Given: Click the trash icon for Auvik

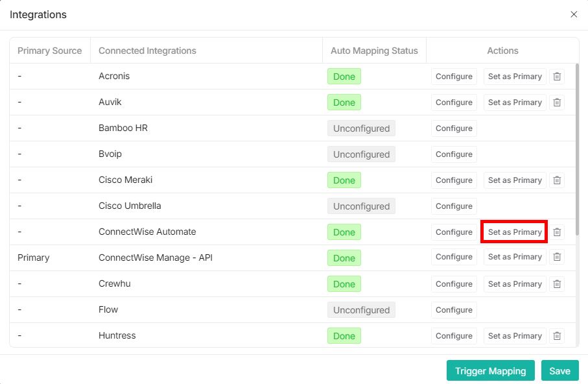Looking at the screenshot, I should point(556,102).
